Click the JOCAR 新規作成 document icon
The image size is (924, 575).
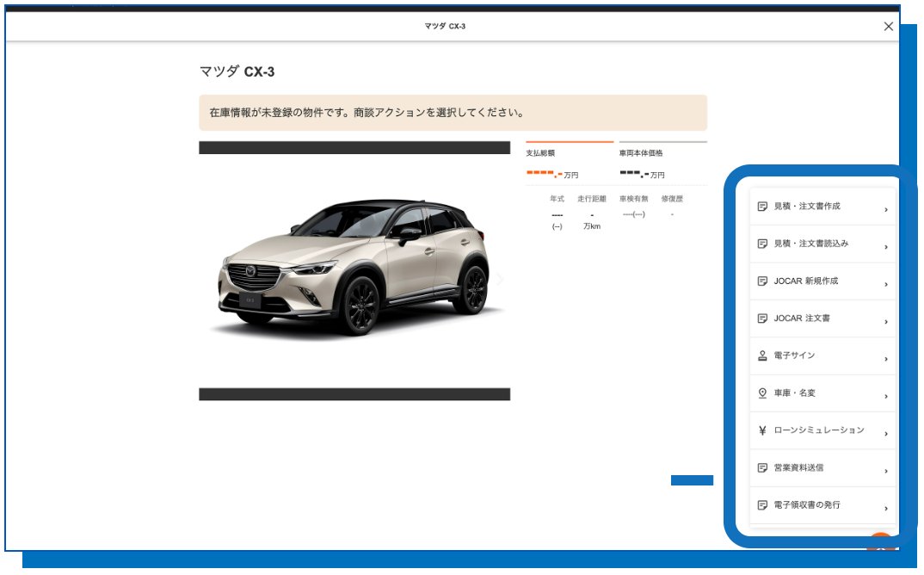click(x=762, y=281)
